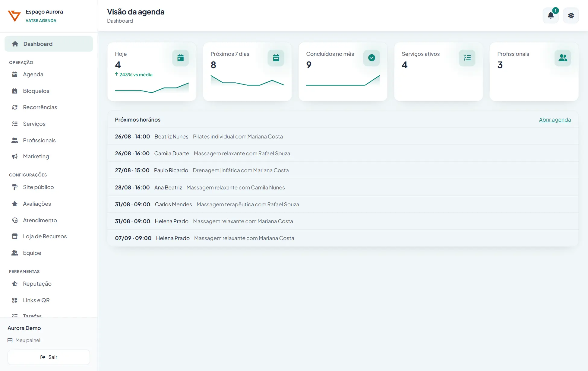The image size is (588, 371).
Task: Open Loja de Recursos
Action: (x=49, y=236)
